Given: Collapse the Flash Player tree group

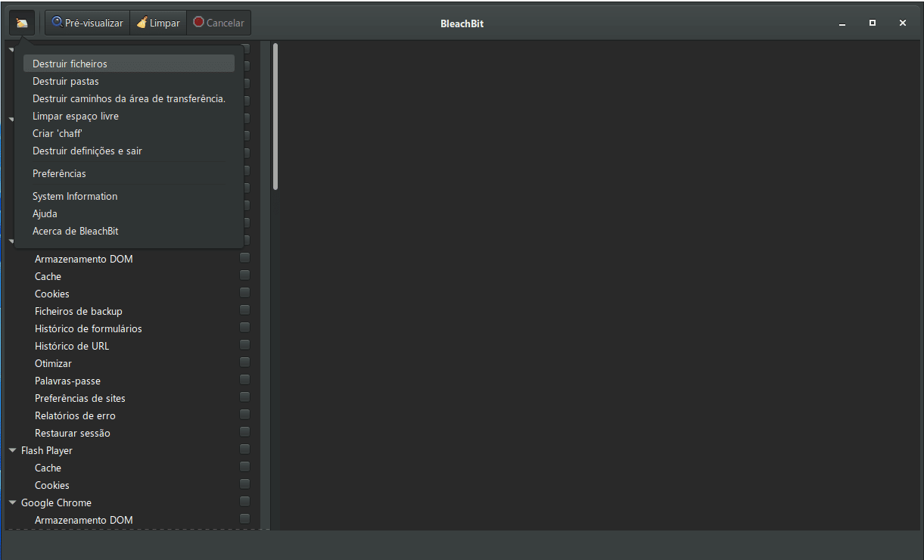Looking at the screenshot, I should (x=12, y=450).
